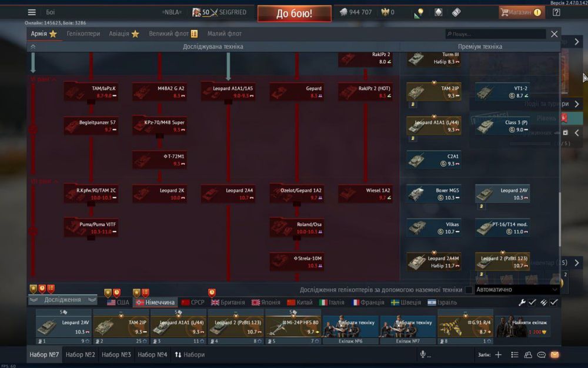Switch to preset Набор №2
This screenshot has width=588, height=368.
[x=80, y=354]
